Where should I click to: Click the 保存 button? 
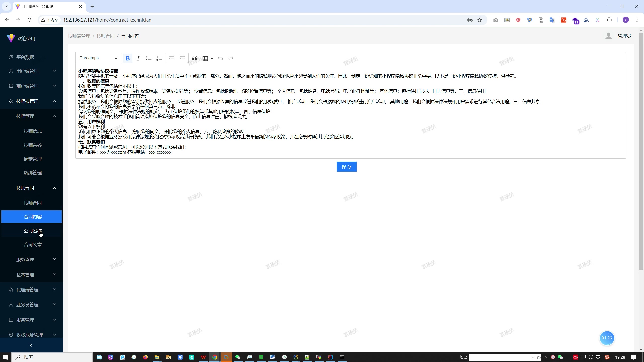(x=346, y=167)
